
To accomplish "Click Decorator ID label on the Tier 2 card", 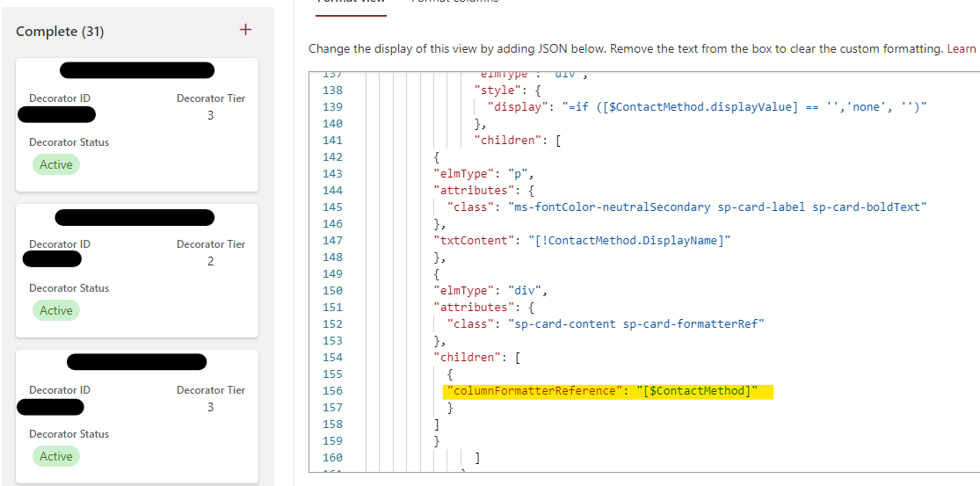I will (60, 244).
